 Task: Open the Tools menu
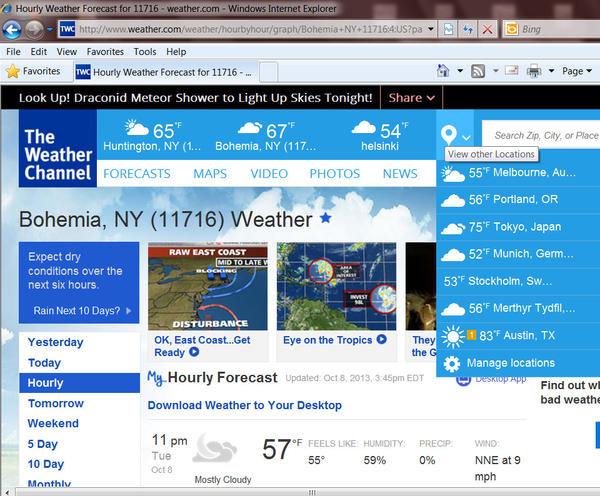coord(145,52)
